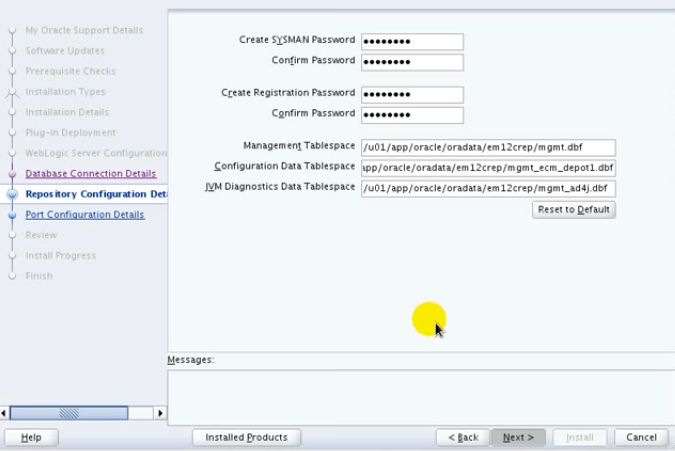
Task: Click the sidebar horizontal scrollbar thumb
Action: point(69,413)
